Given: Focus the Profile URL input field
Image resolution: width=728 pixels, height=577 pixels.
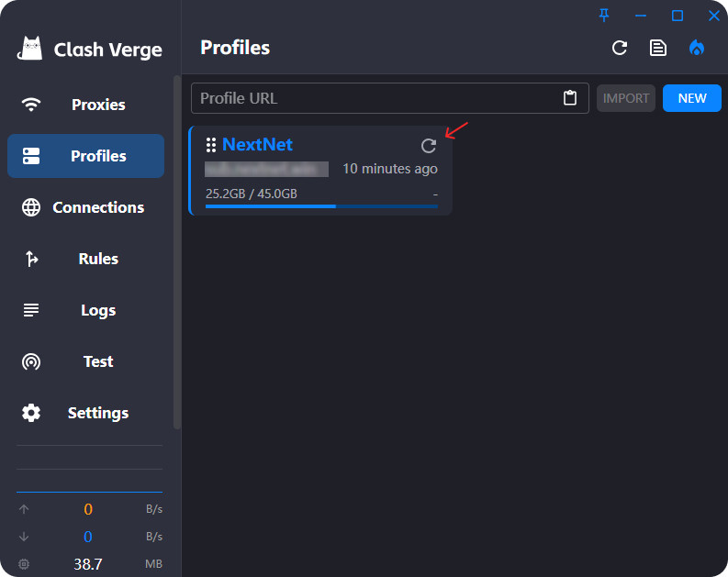Looking at the screenshot, I should click(376, 98).
